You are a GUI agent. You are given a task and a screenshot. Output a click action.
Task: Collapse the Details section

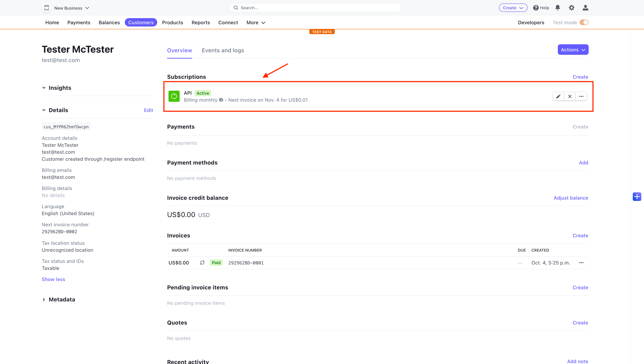pos(44,110)
